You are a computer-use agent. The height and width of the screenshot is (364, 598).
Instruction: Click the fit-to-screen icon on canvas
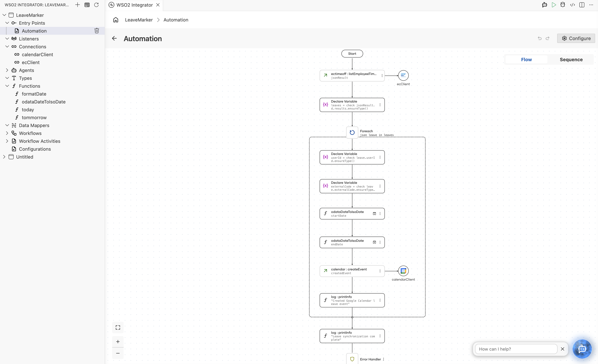[x=118, y=328]
